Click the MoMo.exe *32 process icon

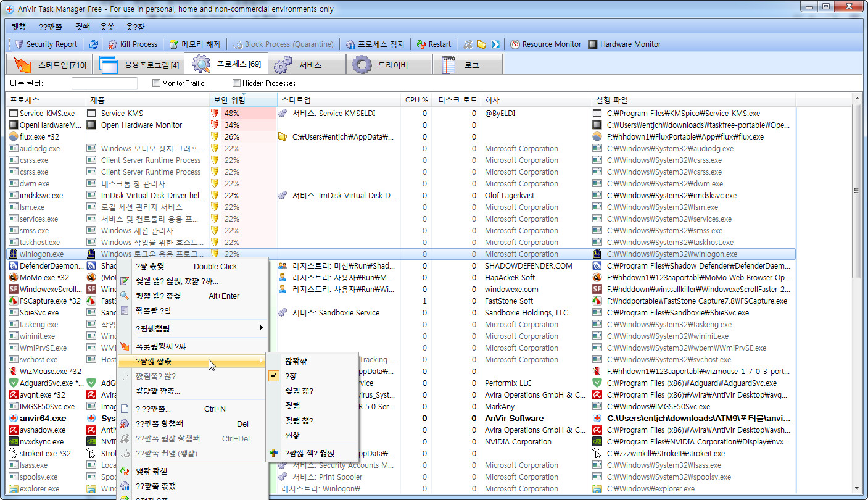[14, 278]
